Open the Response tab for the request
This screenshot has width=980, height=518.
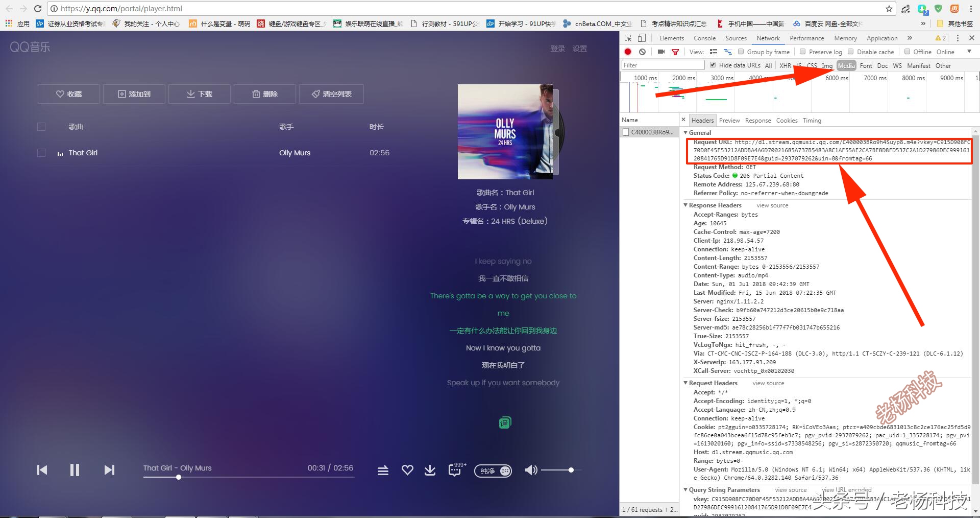tap(758, 120)
